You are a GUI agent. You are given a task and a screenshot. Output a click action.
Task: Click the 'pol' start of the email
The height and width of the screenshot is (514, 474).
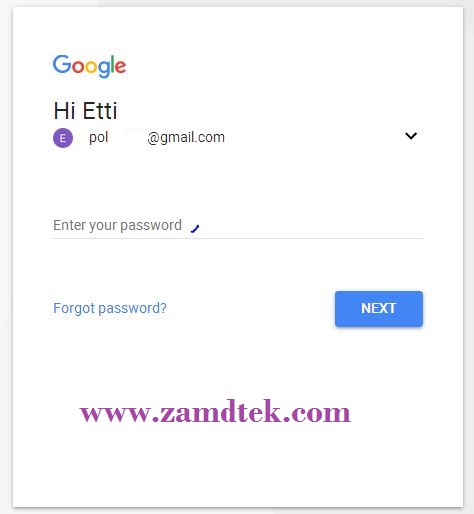point(98,137)
